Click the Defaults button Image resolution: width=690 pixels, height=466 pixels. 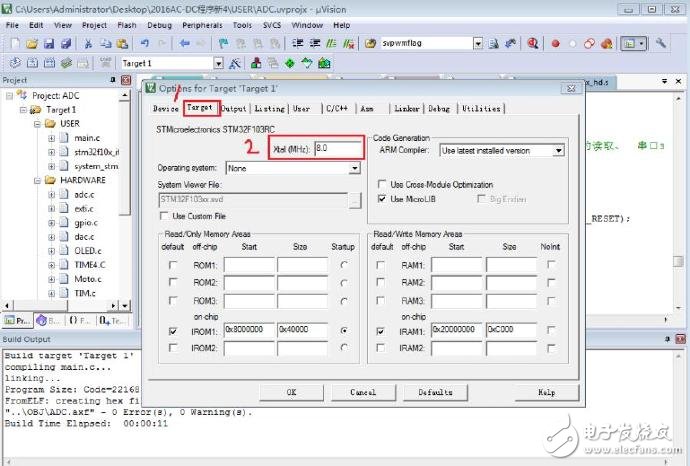(x=435, y=392)
